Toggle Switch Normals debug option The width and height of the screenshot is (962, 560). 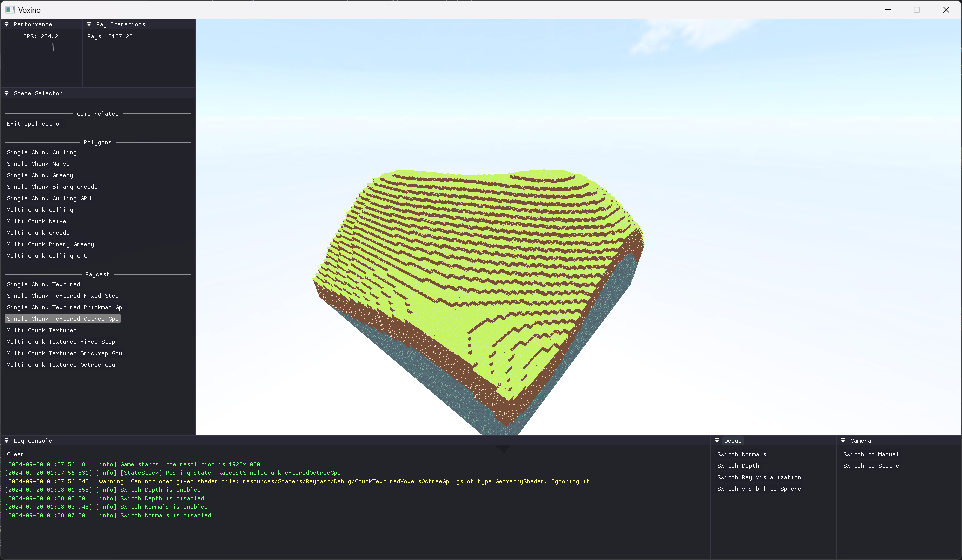coord(741,454)
